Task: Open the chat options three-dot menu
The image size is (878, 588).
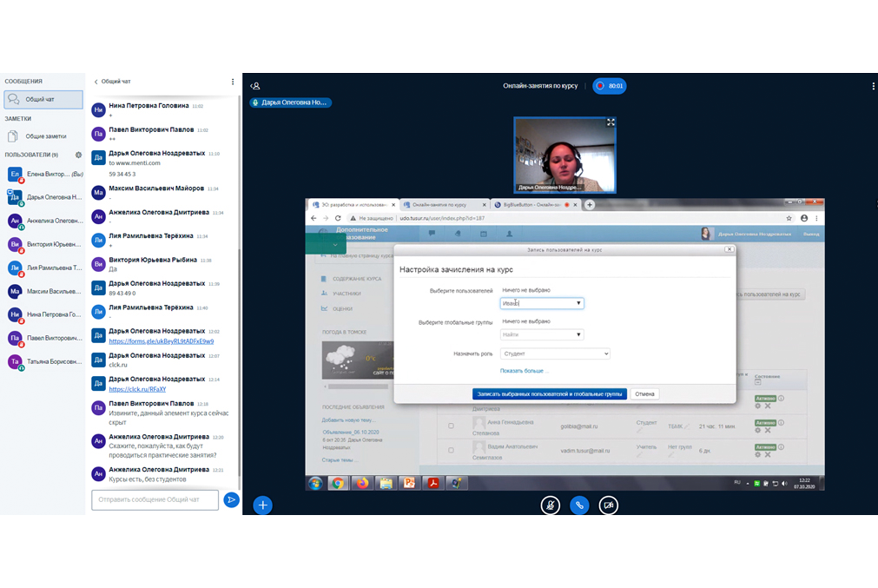Action: pos(233,82)
